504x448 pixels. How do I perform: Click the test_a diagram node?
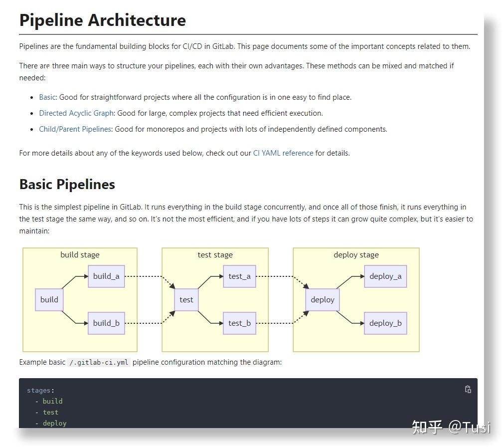(x=239, y=276)
